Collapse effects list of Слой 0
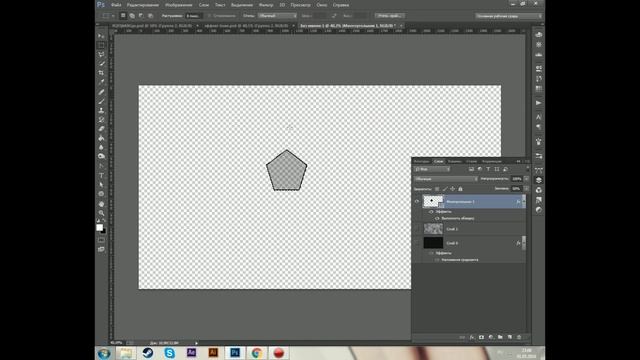This screenshot has height=360, width=640. point(523,243)
